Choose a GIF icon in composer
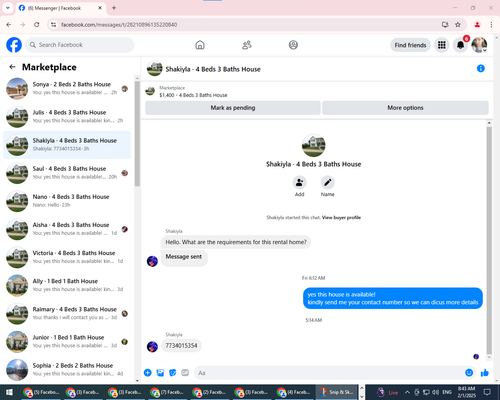500x400 pixels. point(185,373)
